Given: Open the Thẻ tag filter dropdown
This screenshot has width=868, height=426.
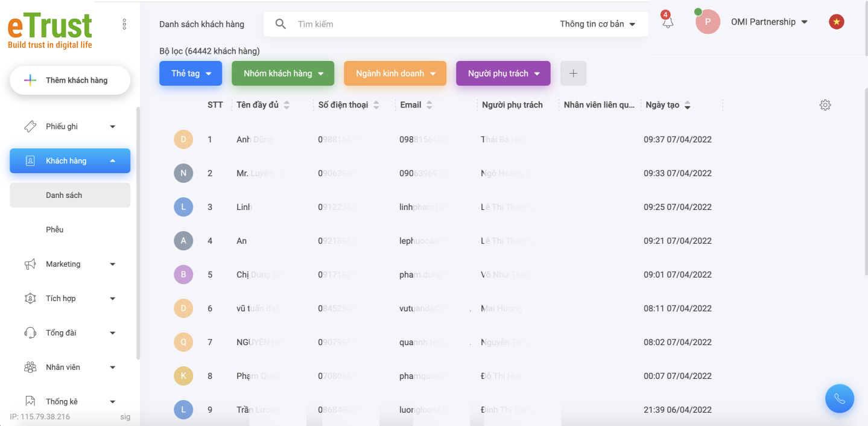Looking at the screenshot, I should pos(191,74).
